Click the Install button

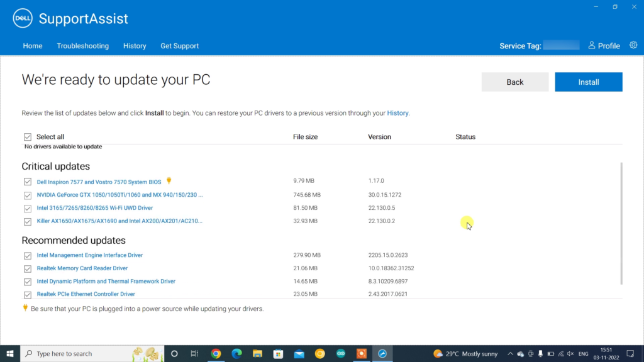pyautogui.click(x=589, y=82)
